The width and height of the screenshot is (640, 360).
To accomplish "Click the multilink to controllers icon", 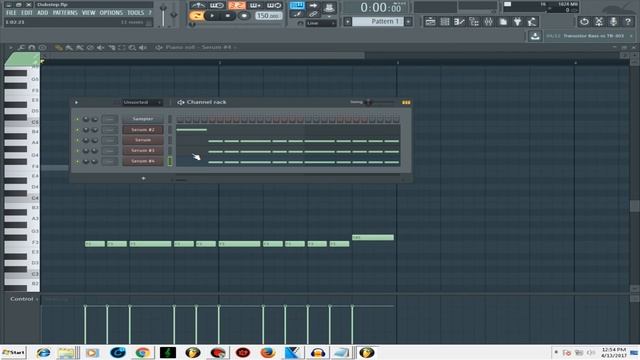I will tap(313, 14).
